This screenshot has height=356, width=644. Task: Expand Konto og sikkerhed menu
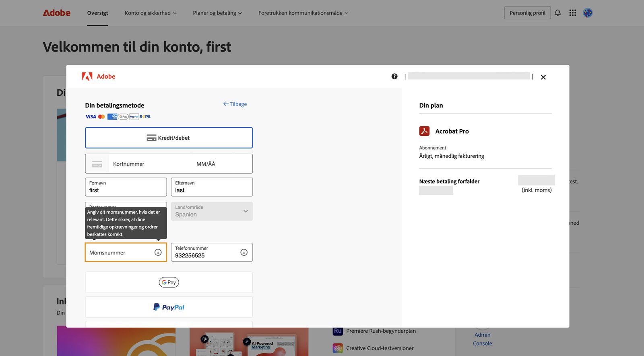point(151,13)
